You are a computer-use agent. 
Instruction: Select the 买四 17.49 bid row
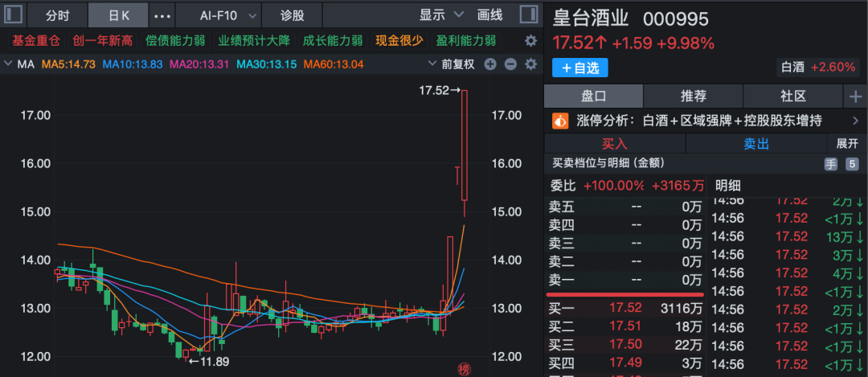625,363
